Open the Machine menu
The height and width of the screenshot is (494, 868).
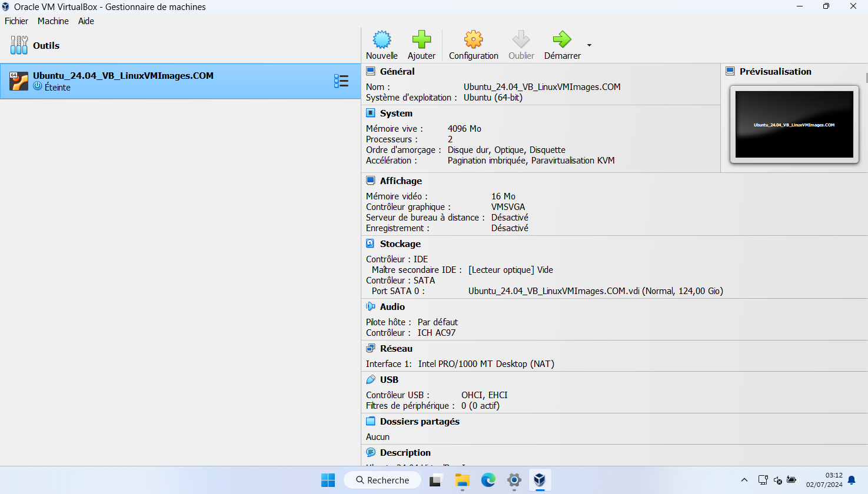click(53, 21)
